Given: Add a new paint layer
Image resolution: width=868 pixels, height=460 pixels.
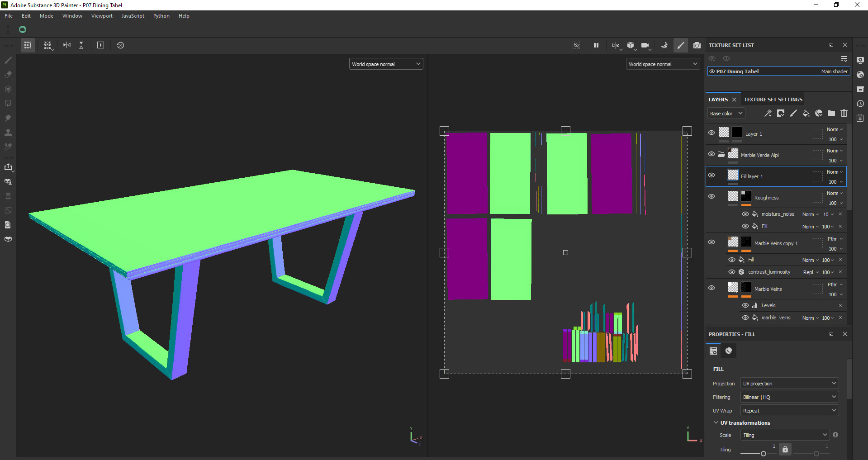Looking at the screenshot, I should click(793, 114).
